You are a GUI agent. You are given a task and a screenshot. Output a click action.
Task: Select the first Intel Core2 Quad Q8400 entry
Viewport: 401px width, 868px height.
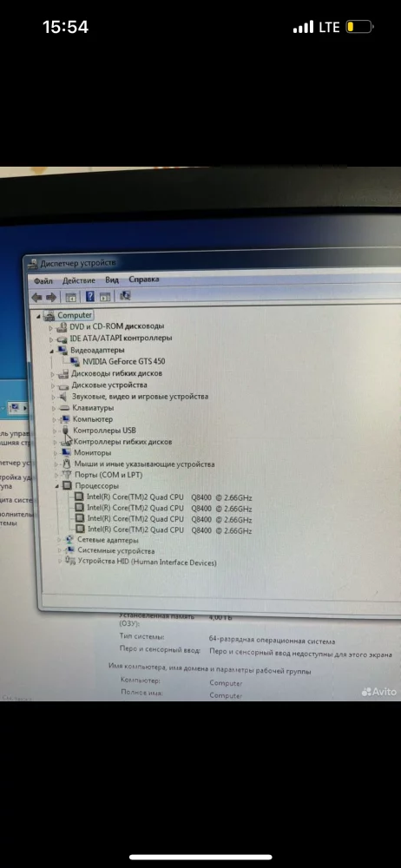tap(169, 497)
